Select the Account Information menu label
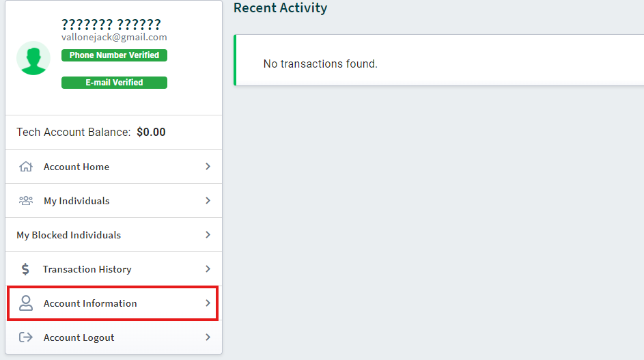This screenshot has height=360, width=644. coord(90,303)
